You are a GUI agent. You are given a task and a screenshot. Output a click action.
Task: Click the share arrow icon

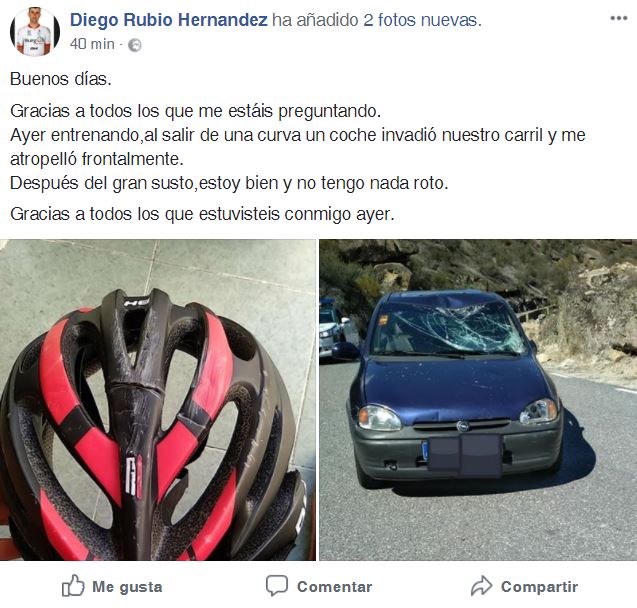(481, 586)
